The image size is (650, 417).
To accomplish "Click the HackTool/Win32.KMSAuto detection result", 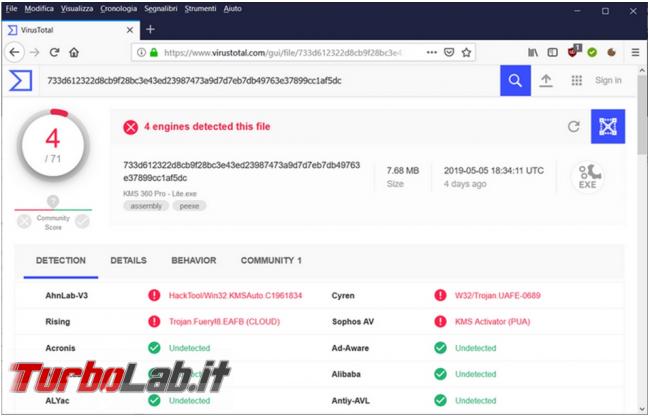I will (x=235, y=296).
